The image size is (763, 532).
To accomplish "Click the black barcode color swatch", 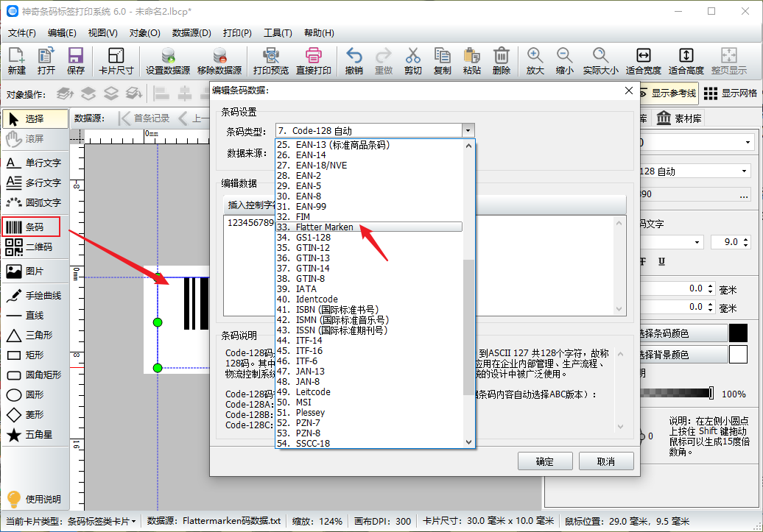I will tap(738, 333).
